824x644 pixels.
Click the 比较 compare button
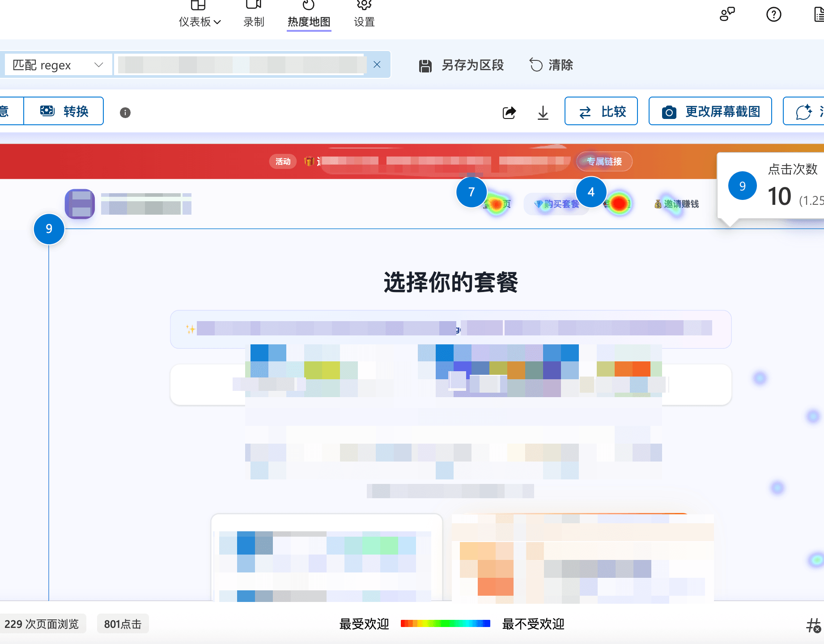click(601, 111)
